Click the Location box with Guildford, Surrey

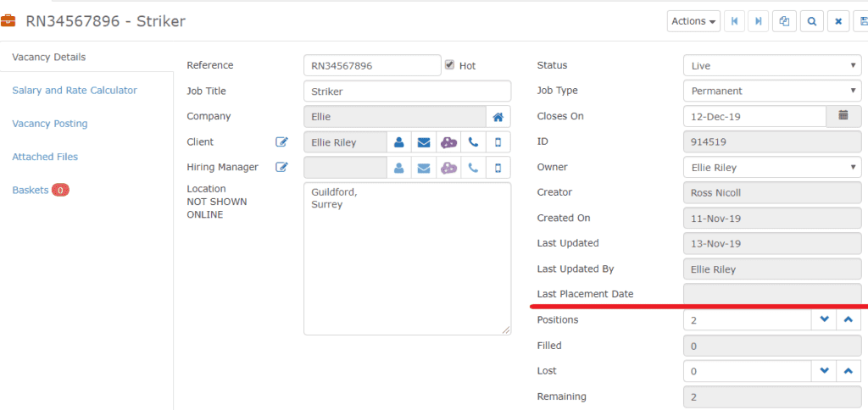click(x=408, y=258)
